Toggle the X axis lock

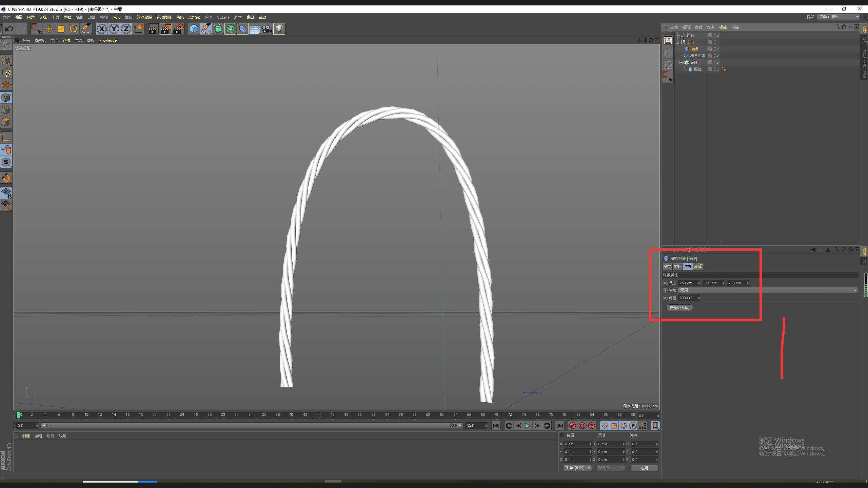[x=101, y=29]
